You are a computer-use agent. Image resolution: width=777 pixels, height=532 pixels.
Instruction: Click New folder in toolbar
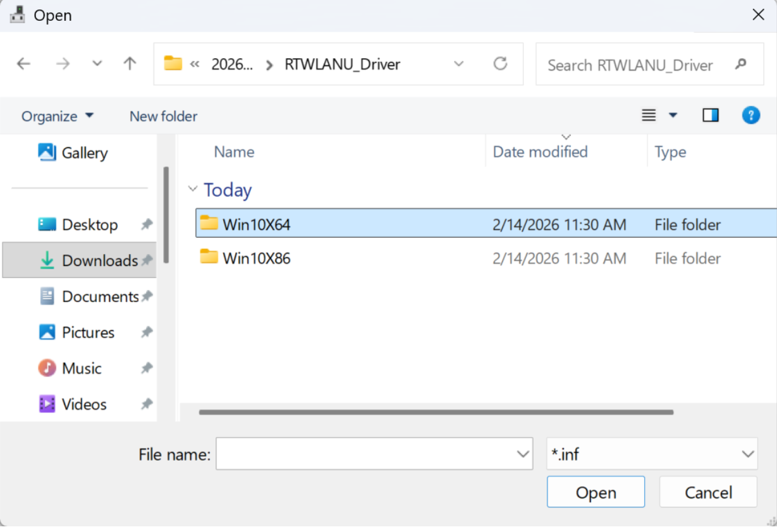(163, 116)
